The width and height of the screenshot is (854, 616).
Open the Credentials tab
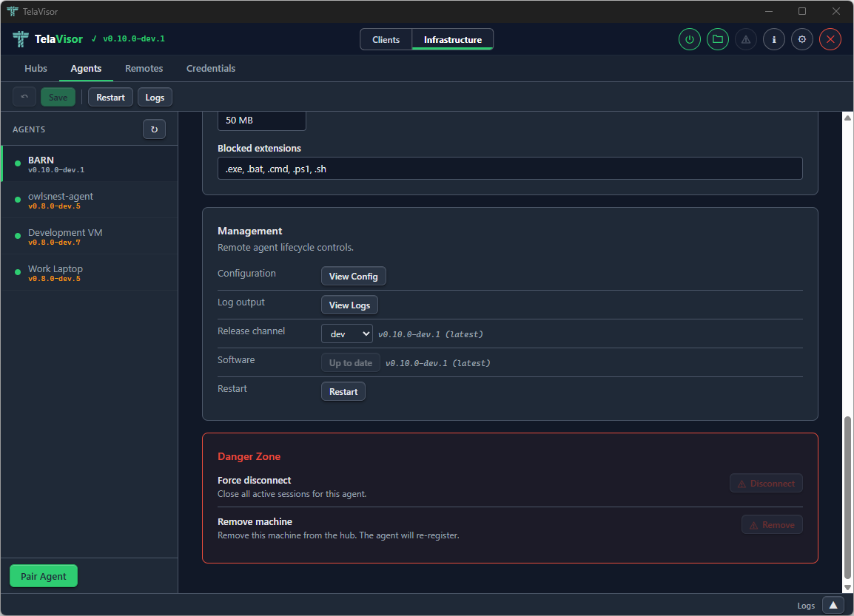(x=210, y=68)
